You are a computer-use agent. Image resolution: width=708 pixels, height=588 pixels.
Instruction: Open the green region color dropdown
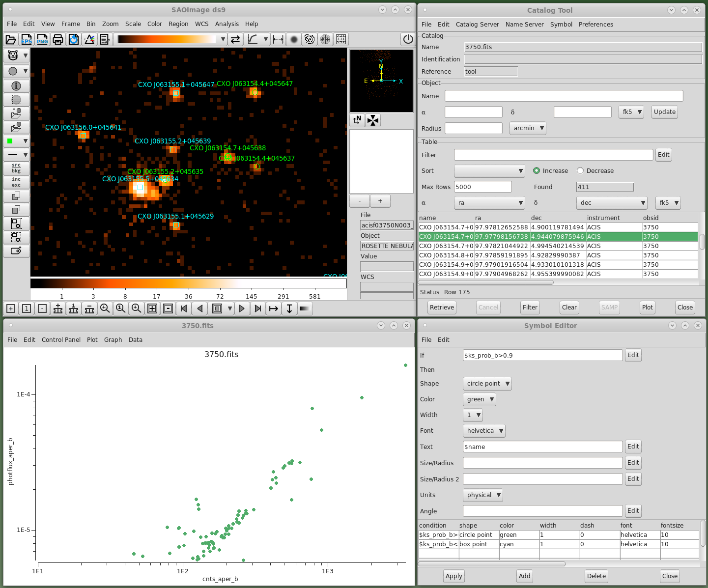16,141
